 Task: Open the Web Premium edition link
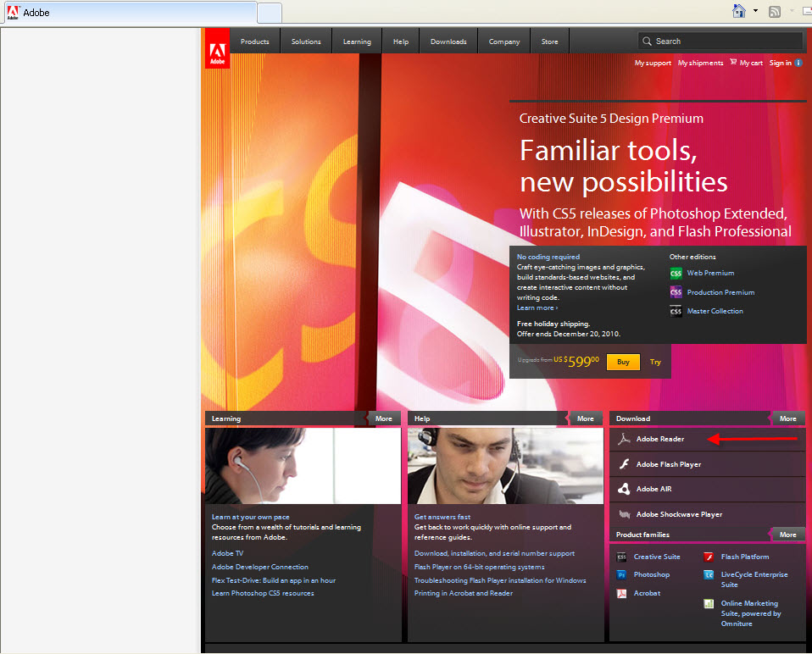710,273
